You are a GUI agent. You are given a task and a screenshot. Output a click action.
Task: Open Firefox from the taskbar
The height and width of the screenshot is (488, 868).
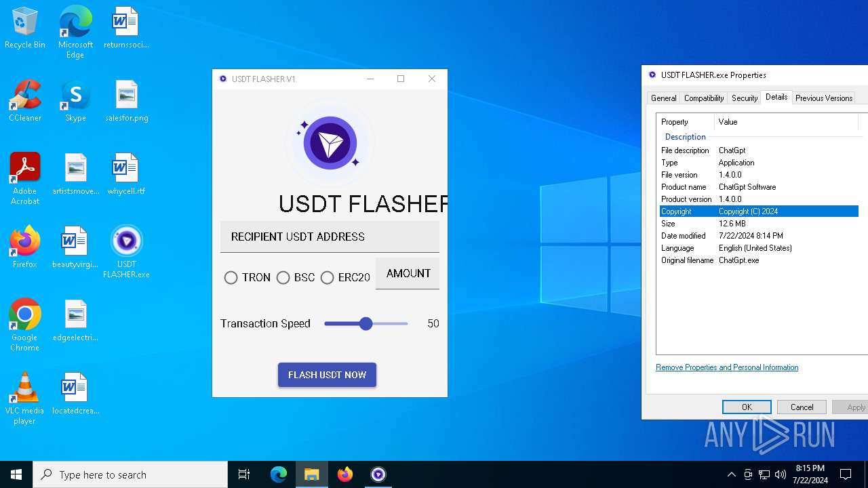pos(345,474)
